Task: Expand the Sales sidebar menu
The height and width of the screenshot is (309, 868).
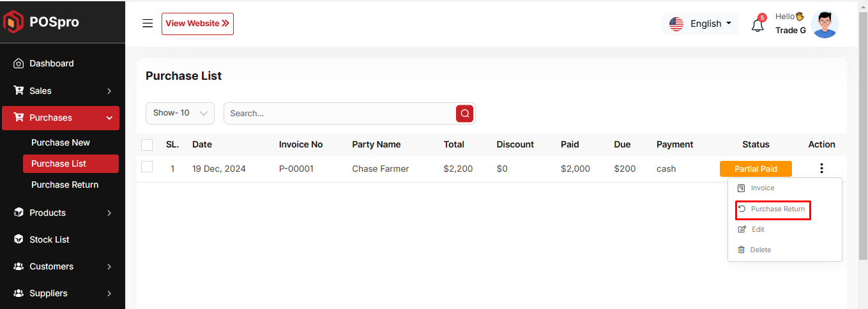Action: click(x=61, y=91)
